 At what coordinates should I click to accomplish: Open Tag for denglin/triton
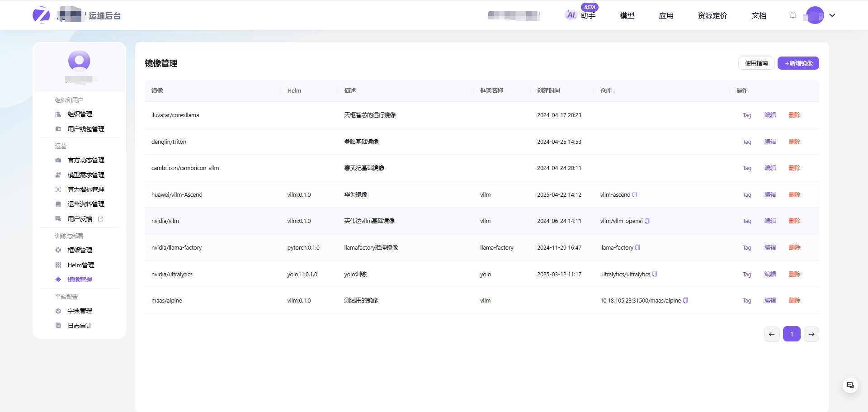click(747, 142)
